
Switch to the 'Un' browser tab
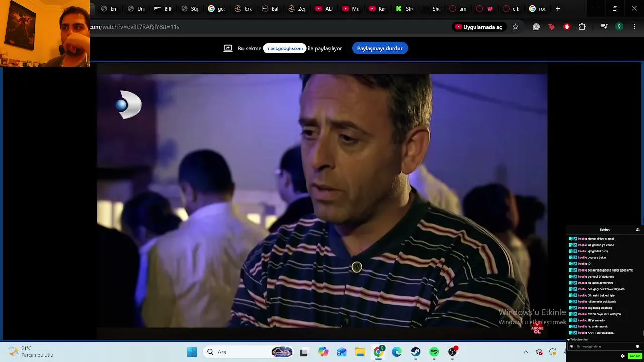coord(136,9)
